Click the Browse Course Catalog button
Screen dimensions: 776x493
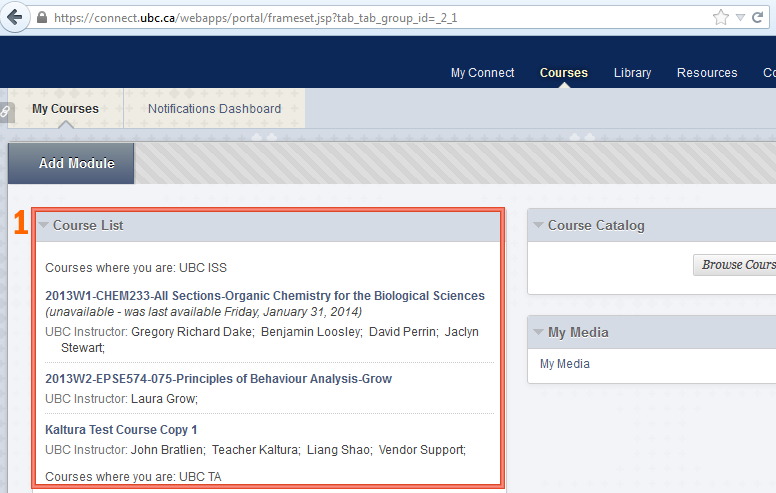click(x=734, y=265)
